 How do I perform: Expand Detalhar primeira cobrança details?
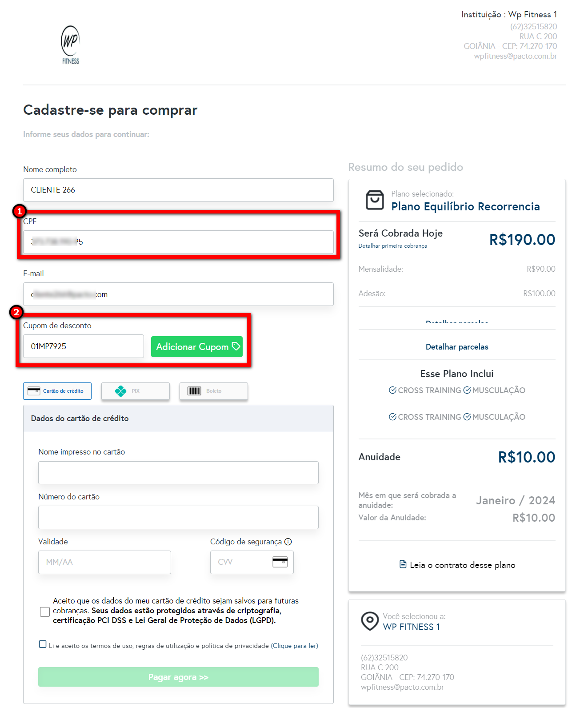point(392,246)
